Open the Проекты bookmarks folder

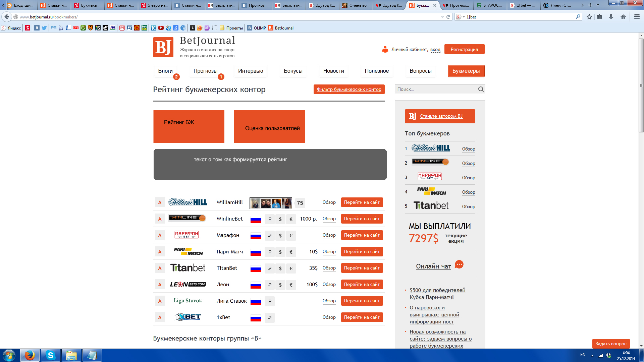tap(231, 28)
